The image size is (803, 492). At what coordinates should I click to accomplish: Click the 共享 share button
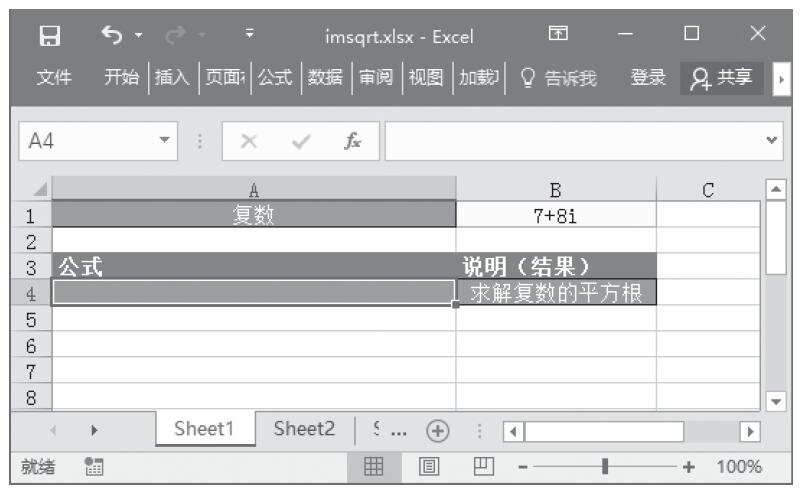(720, 78)
